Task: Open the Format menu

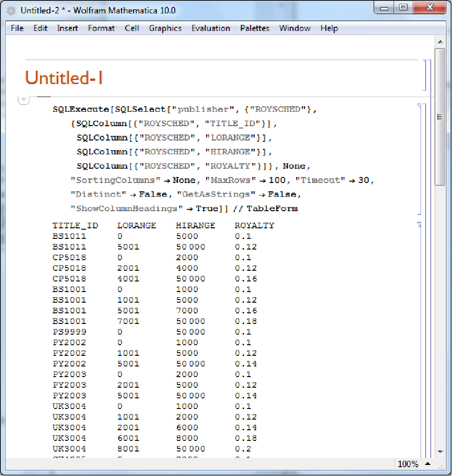Action: pyautogui.click(x=101, y=28)
